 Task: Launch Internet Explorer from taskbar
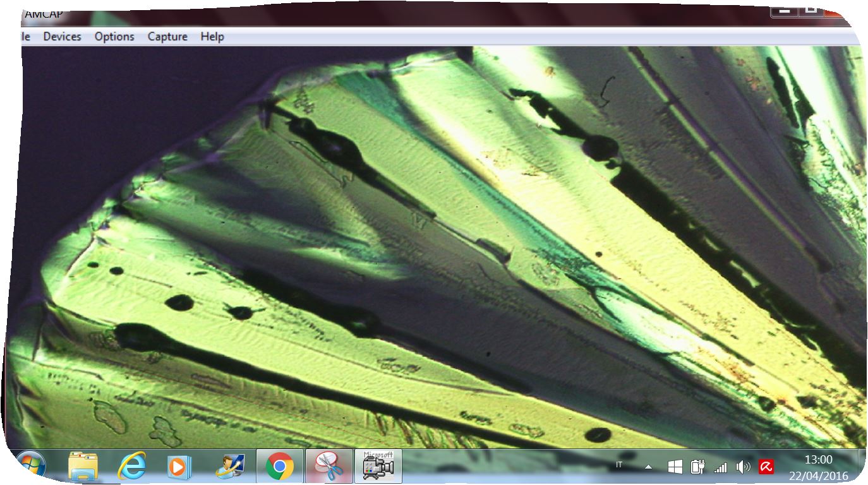click(131, 466)
